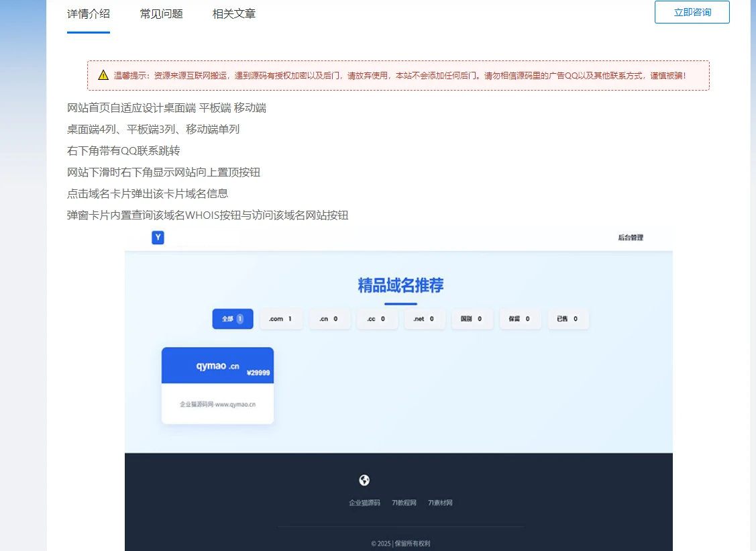This screenshot has width=756, height=551.
Task: Go to the 相关文章 tab
Action: [233, 14]
